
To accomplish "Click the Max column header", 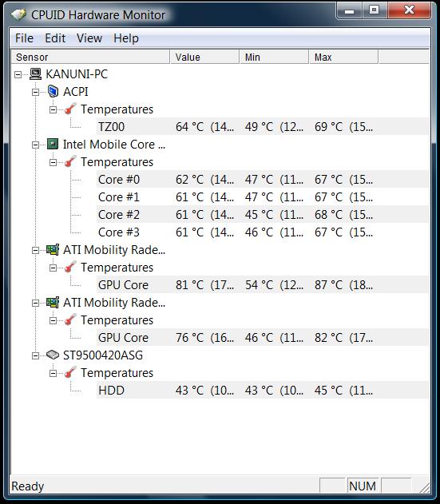I will point(343,57).
